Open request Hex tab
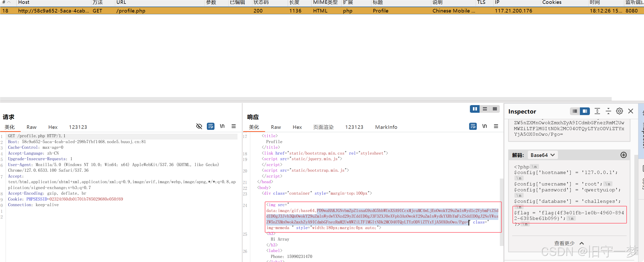Viewport: 644px width, 262px height. pyautogui.click(x=53, y=127)
